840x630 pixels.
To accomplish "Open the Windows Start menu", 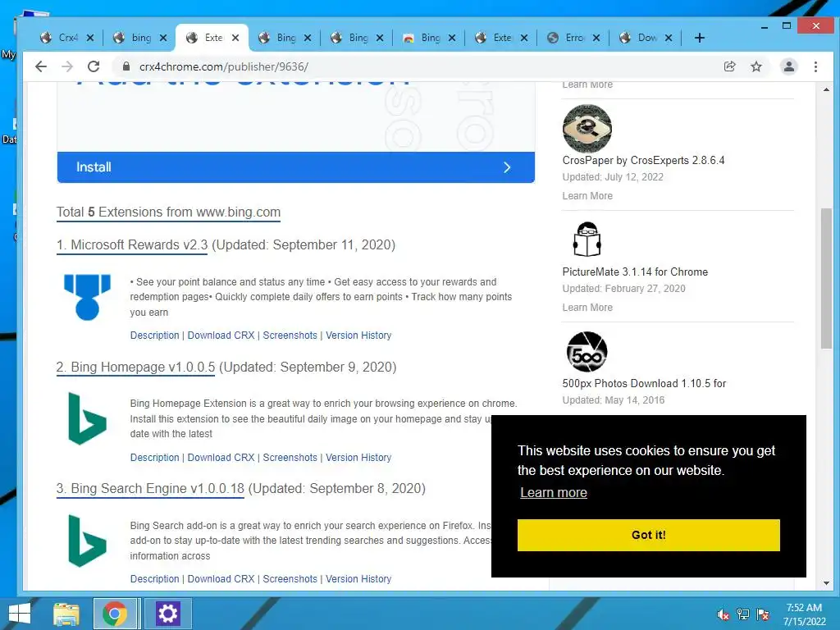I will point(20,614).
